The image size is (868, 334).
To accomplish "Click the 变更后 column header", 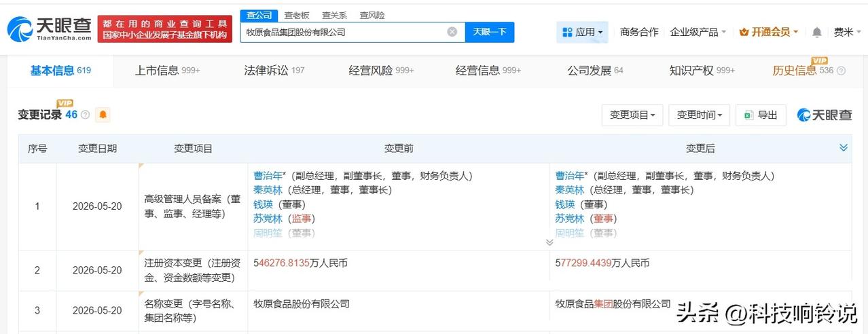I will pos(700,148).
